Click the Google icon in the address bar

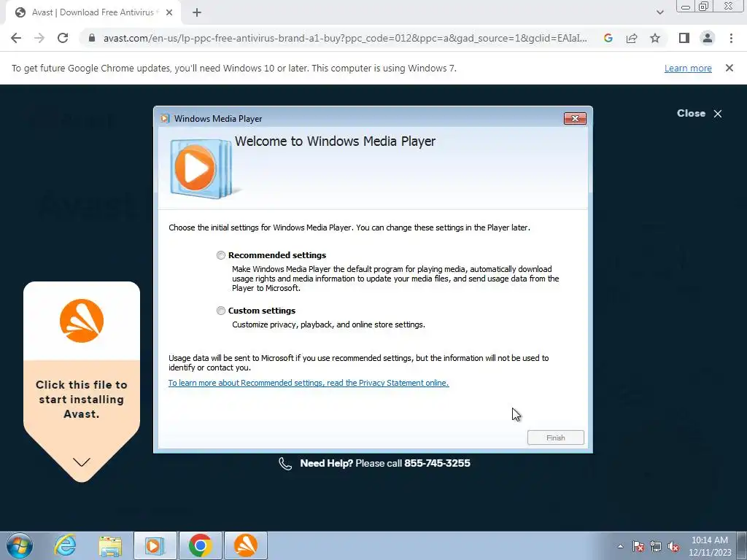point(608,38)
